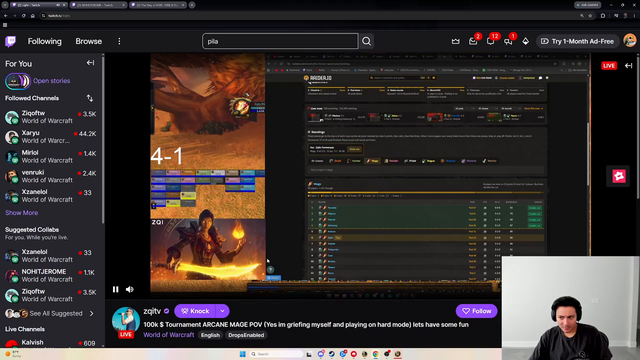Open Task View on taskbar
640x360 pixels.
tap(309, 354)
